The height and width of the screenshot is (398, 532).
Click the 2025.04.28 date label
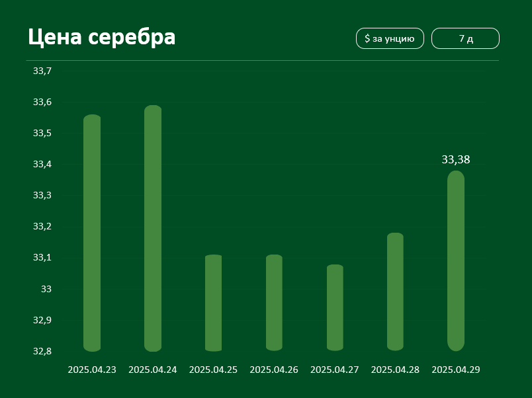(395, 370)
